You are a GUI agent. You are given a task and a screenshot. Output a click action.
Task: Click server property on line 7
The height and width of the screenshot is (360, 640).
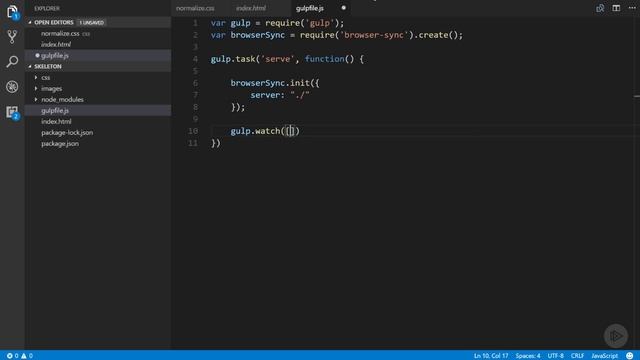coord(264,95)
